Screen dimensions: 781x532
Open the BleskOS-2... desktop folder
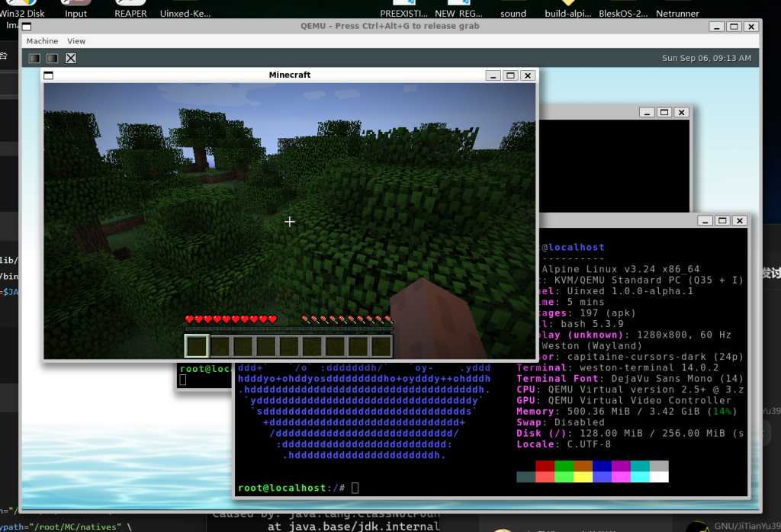tap(623, 9)
